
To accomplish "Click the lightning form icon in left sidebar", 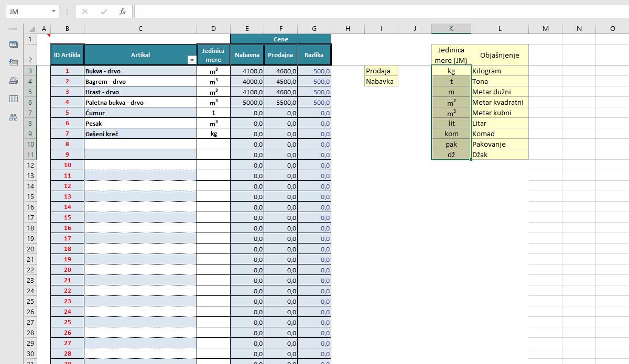I will pos(14,62).
